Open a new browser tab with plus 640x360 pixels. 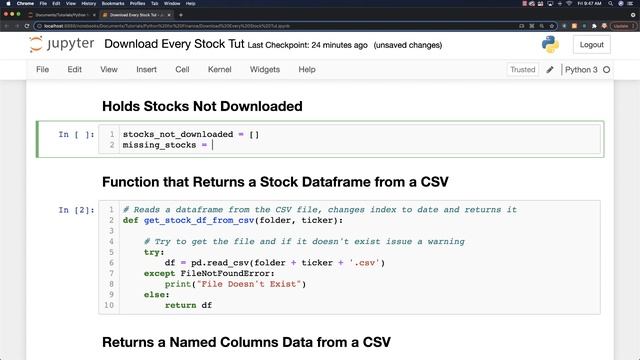coord(181,15)
